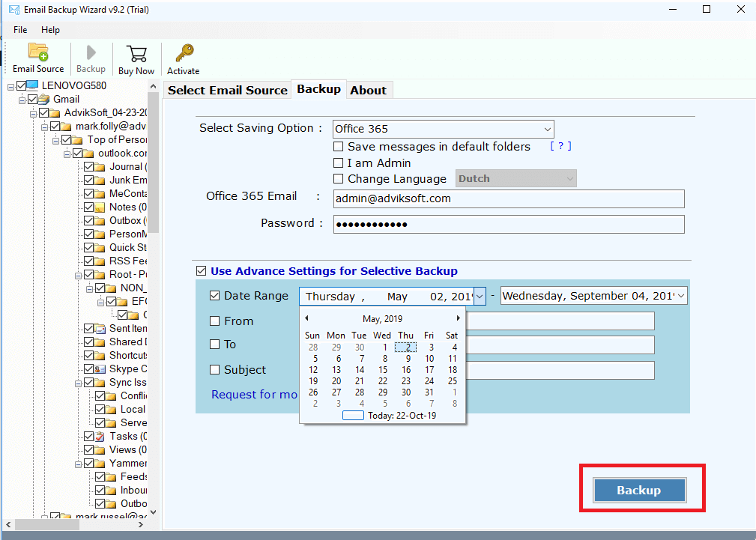Collapse the Yammer tree node

point(78,465)
